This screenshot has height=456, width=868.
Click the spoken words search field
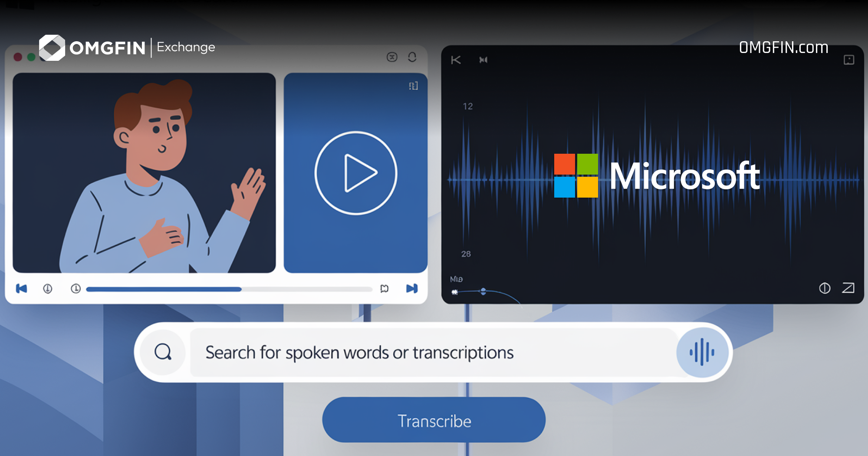(x=433, y=352)
